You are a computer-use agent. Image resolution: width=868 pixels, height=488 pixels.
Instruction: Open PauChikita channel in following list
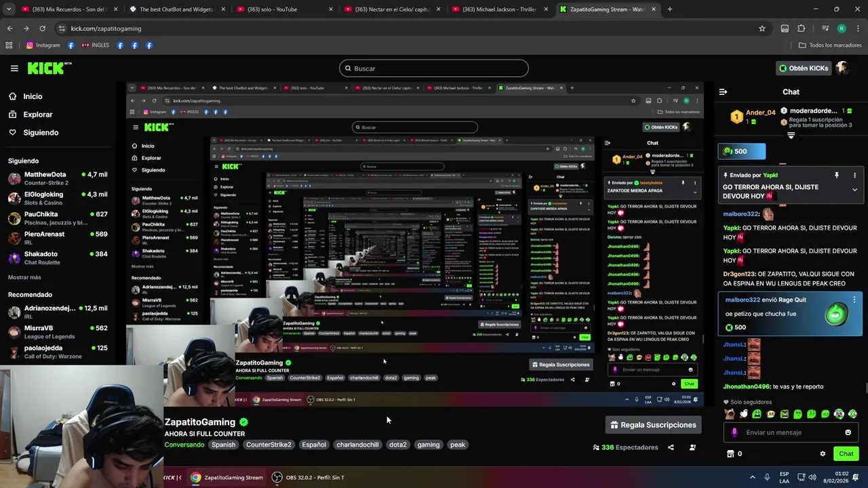pyautogui.click(x=58, y=218)
